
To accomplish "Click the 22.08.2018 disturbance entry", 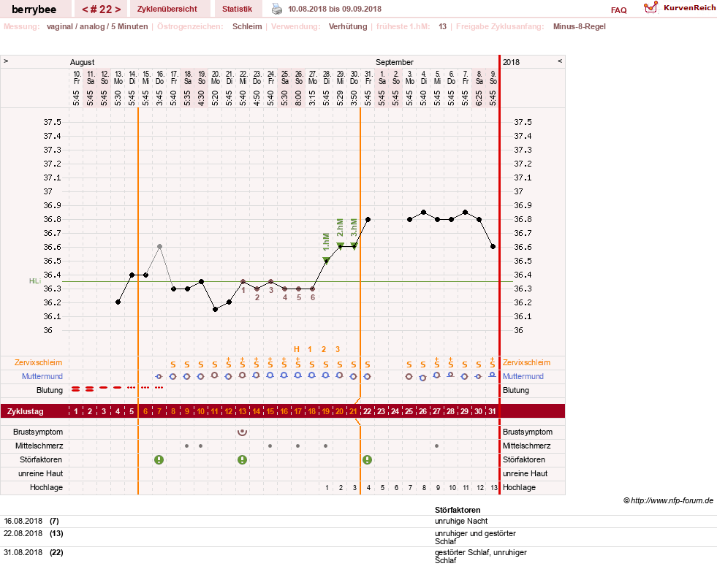I will click(x=34, y=533).
